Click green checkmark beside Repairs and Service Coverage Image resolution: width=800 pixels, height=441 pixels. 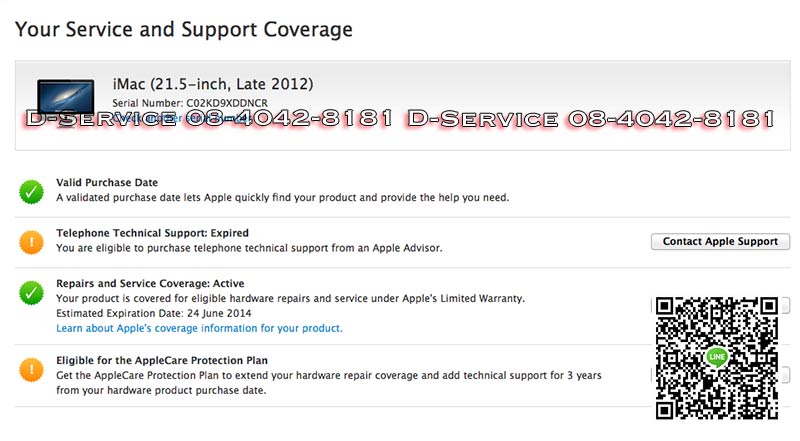(x=32, y=292)
